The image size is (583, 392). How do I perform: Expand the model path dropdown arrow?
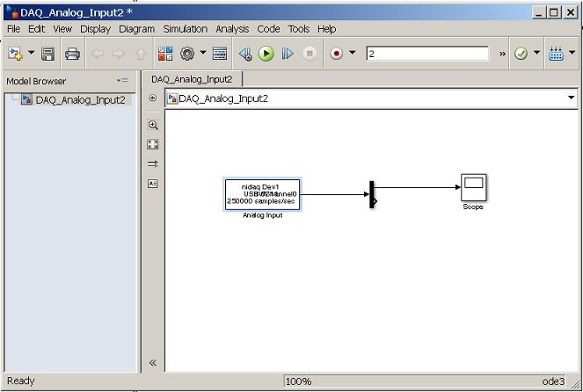coord(571,98)
